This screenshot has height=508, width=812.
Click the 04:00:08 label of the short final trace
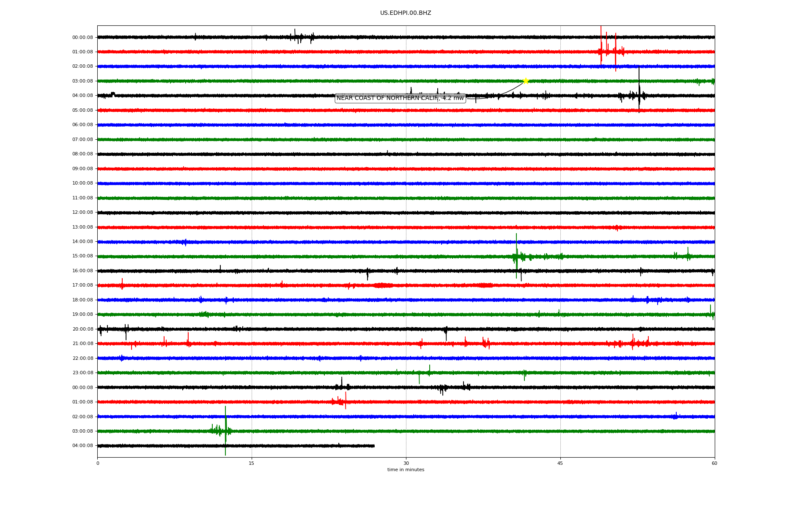pos(82,446)
